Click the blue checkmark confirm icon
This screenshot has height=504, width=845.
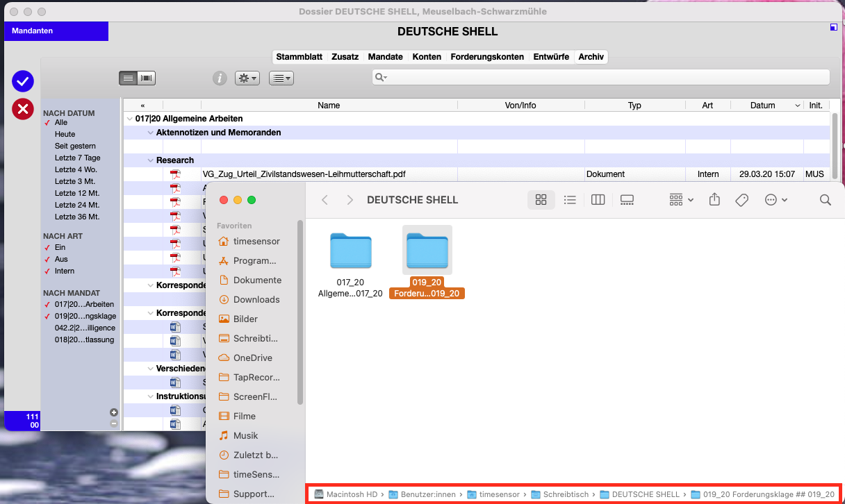click(23, 81)
